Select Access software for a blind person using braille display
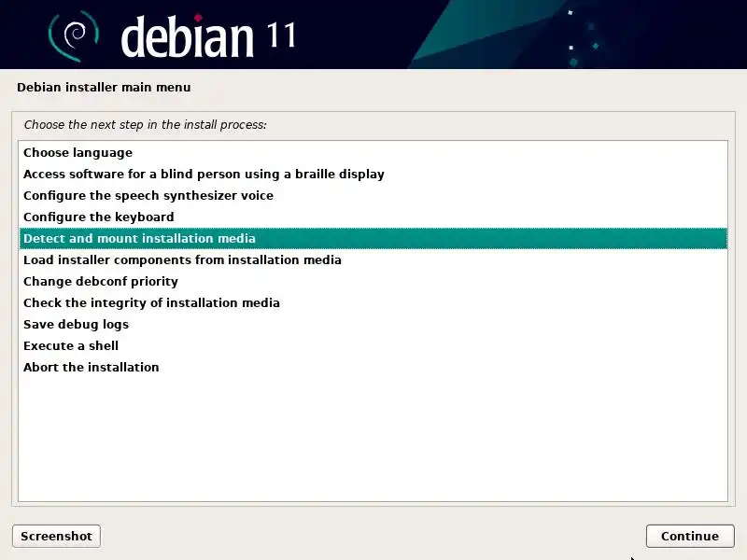 pyautogui.click(x=373, y=174)
